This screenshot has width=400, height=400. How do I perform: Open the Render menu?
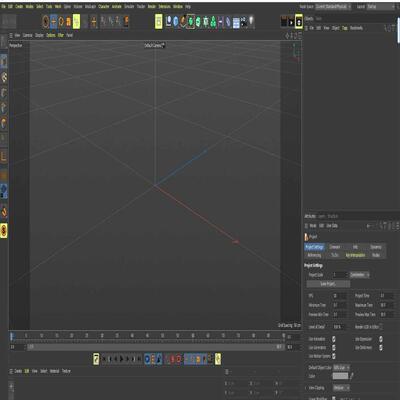(152, 7)
